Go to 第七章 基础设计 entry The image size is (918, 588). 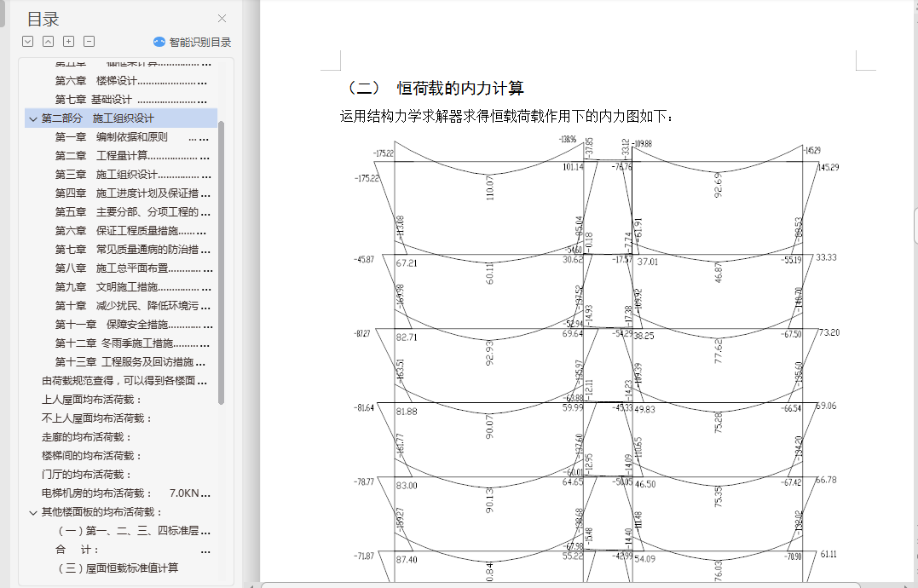[x=131, y=100]
